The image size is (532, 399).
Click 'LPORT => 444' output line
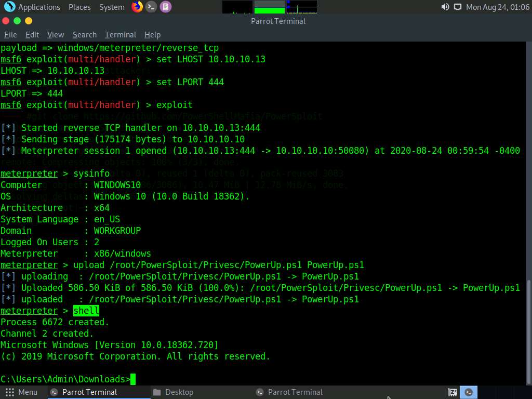32,94
